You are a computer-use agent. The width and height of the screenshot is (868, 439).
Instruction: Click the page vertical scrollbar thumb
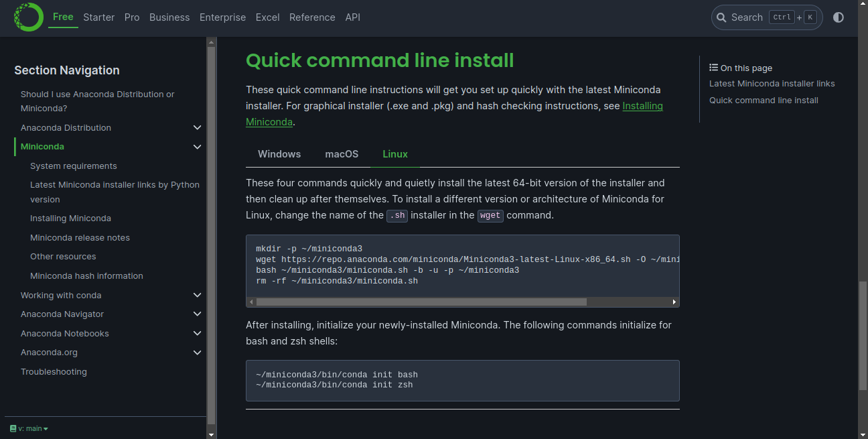[863, 335]
